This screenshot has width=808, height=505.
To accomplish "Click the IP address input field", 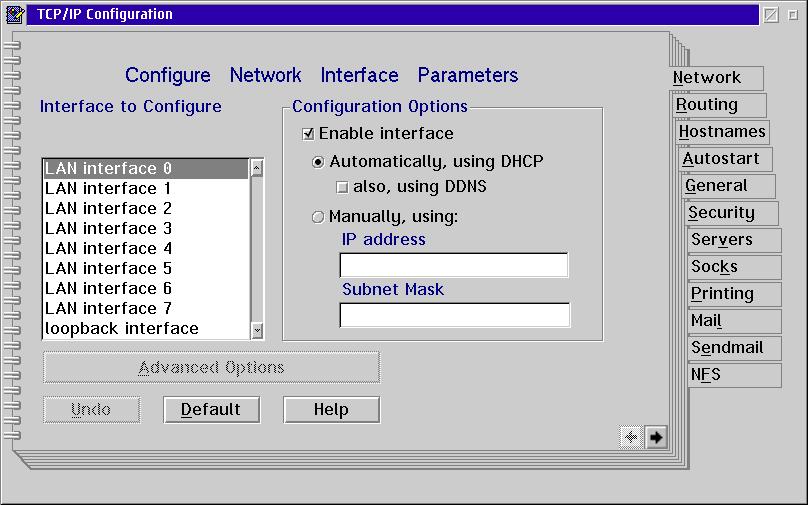I will click(454, 266).
